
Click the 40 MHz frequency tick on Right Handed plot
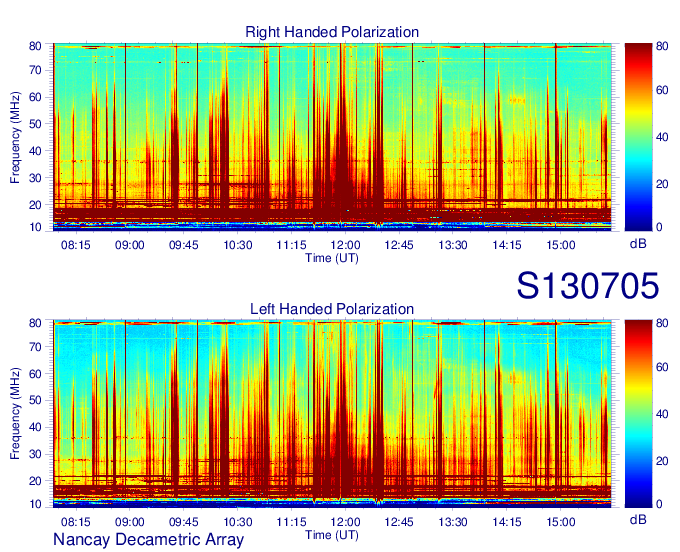click(x=35, y=151)
